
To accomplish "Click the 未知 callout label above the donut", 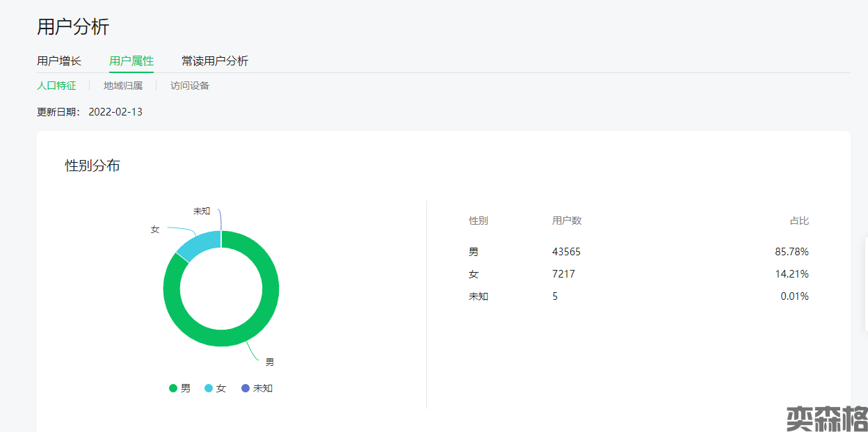I will tap(202, 211).
